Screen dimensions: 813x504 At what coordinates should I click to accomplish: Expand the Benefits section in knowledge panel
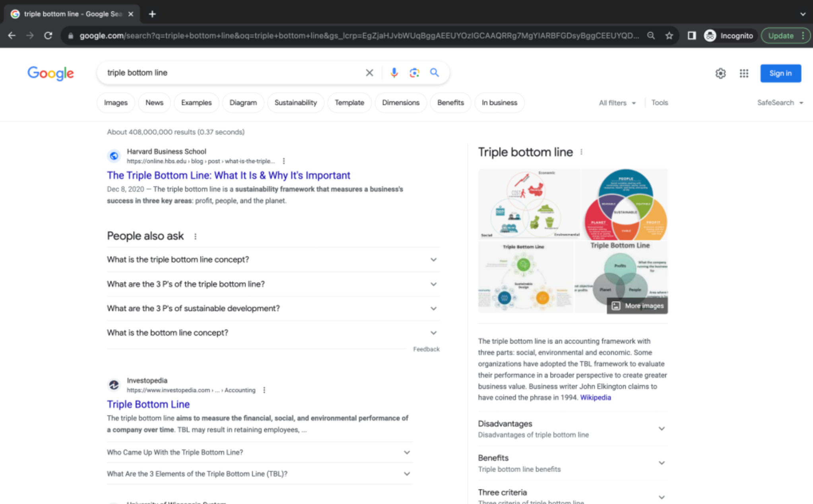pyautogui.click(x=573, y=463)
